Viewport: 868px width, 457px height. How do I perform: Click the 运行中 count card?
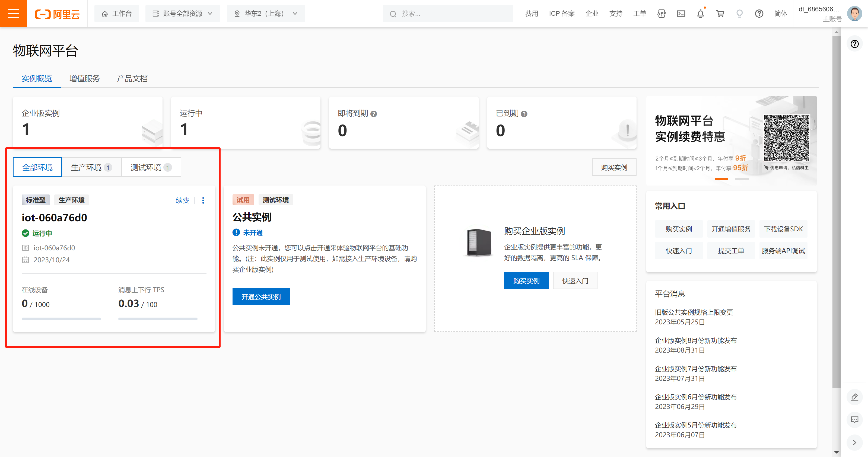pyautogui.click(x=246, y=123)
